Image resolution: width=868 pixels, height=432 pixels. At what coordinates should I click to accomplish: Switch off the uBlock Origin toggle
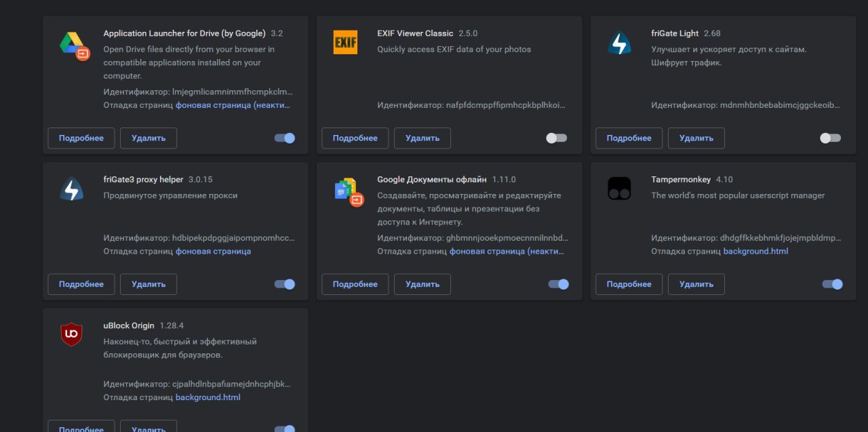point(285,429)
